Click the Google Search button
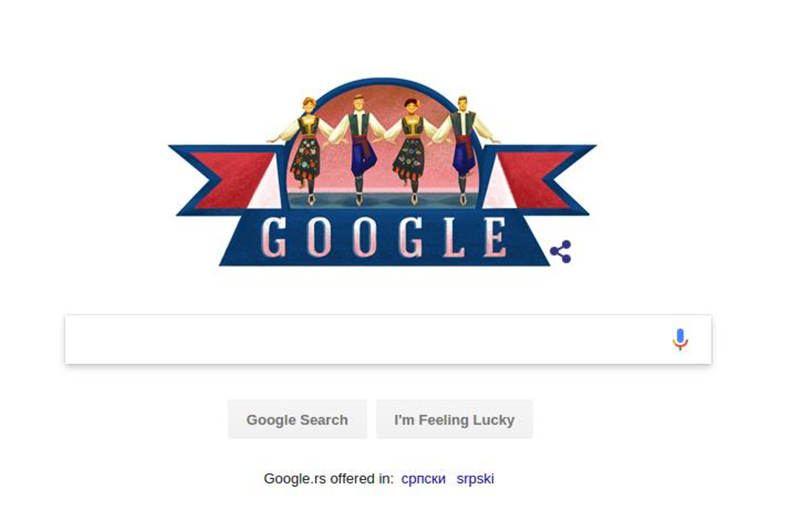The height and width of the screenshot is (521, 812). (297, 420)
